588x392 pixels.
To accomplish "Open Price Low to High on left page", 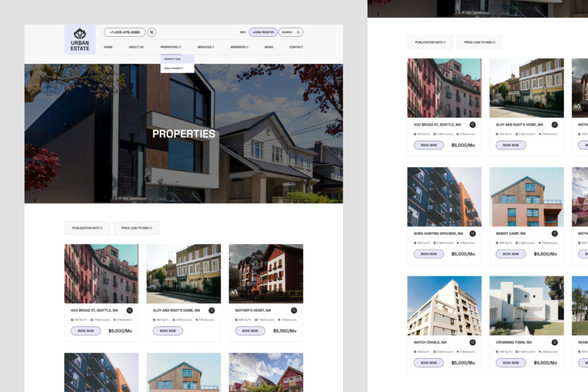I will (x=137, y=228).
